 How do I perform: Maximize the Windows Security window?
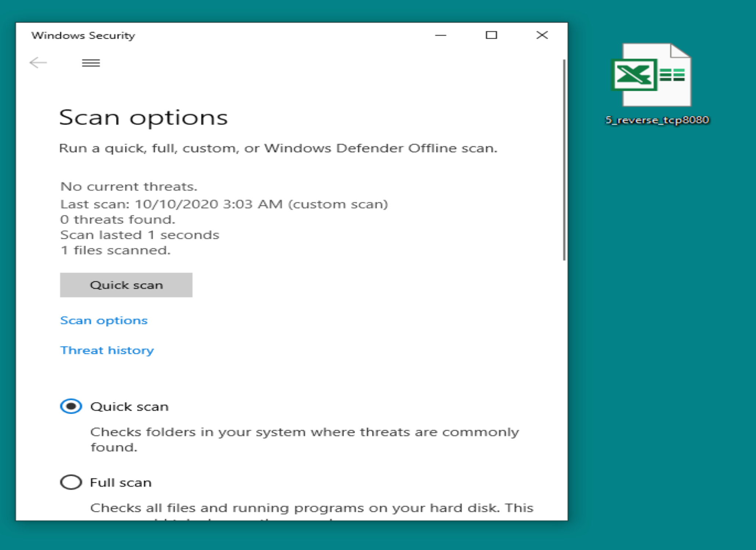tap(491, 35)
